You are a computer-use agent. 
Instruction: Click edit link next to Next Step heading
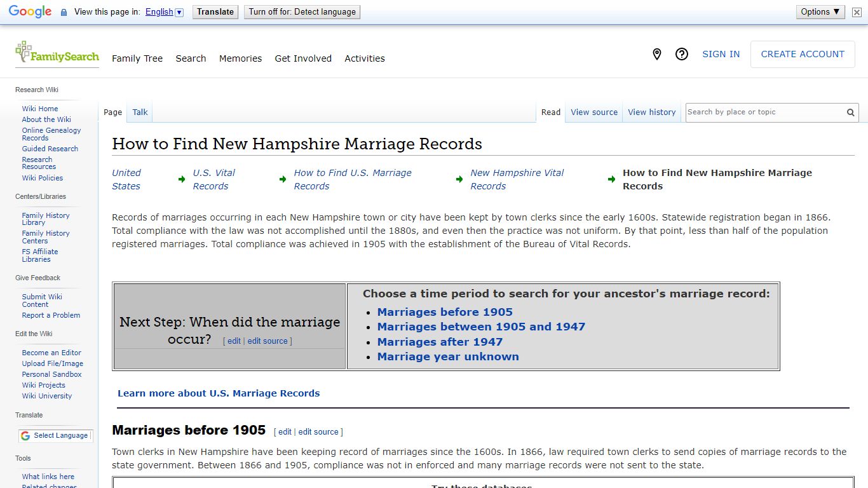(234, 341)
